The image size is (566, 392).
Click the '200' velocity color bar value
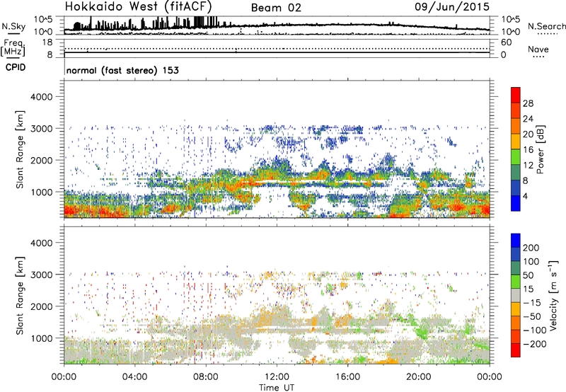point(531,248)
